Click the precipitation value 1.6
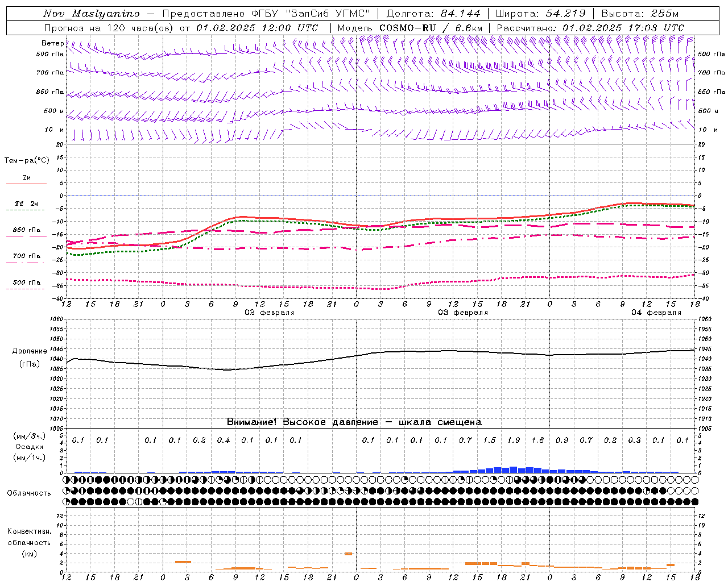Viewport: 728px width, 582px height. pos(537,440)
